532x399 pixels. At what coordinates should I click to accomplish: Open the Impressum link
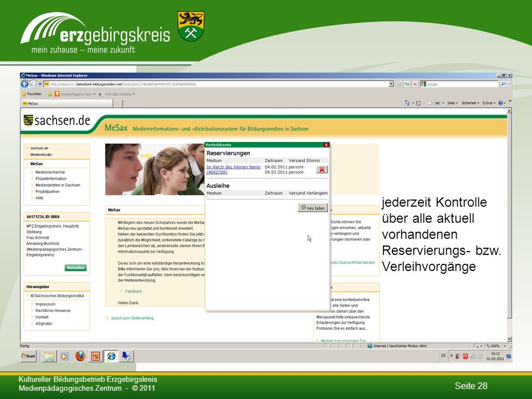point(45,304)
